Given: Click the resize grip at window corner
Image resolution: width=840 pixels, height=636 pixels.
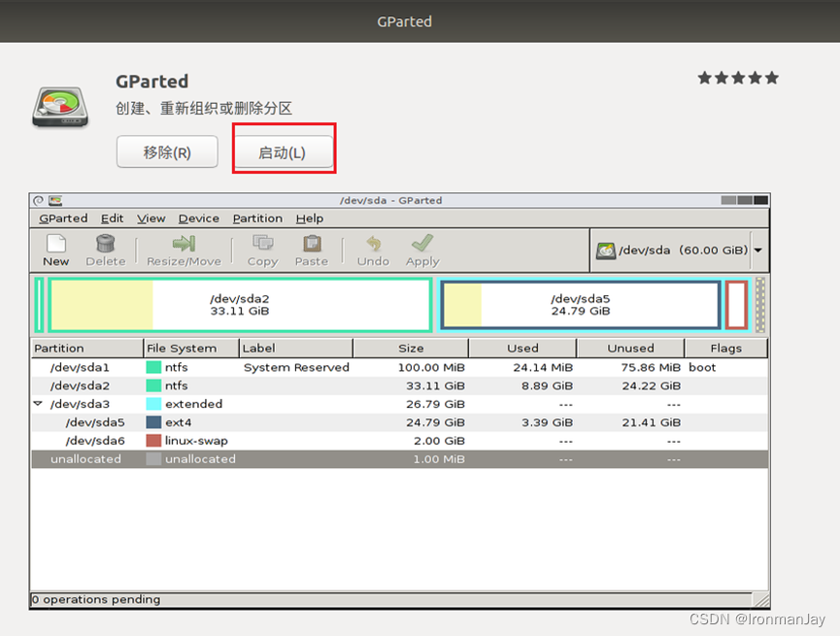Looking at the screenshot, I should coord(761,599).
